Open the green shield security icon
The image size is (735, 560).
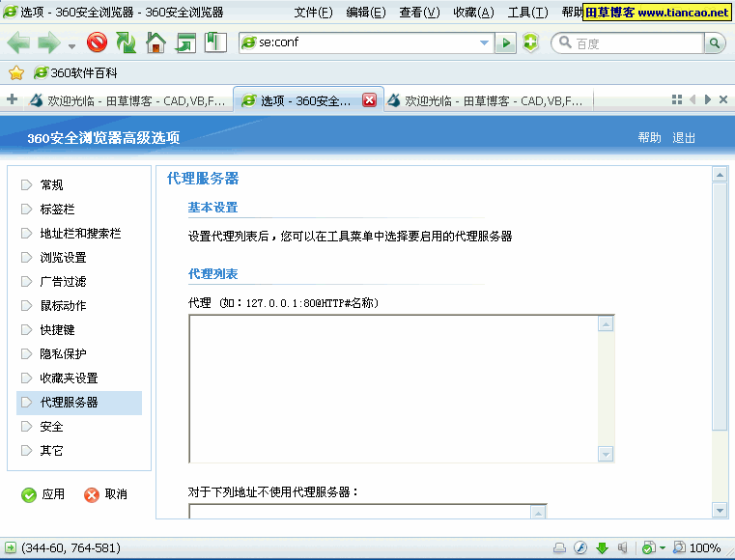[x=530, y=42]
